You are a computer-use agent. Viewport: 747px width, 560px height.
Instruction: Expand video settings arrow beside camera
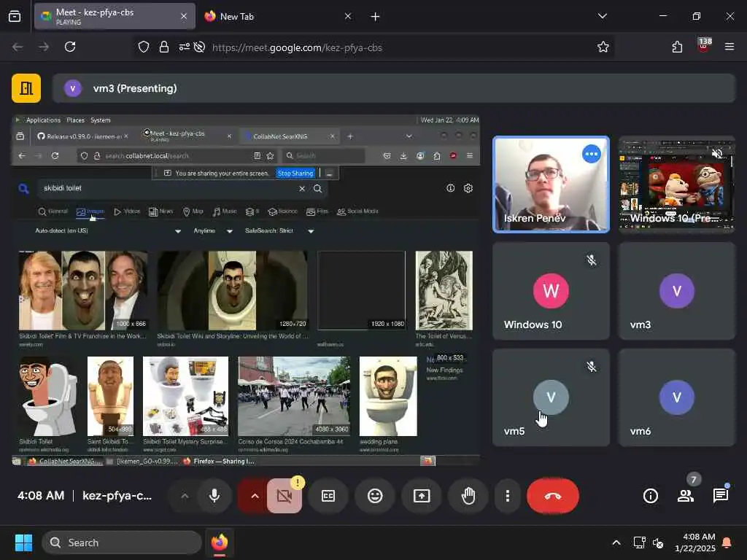[x=255, y=496]
